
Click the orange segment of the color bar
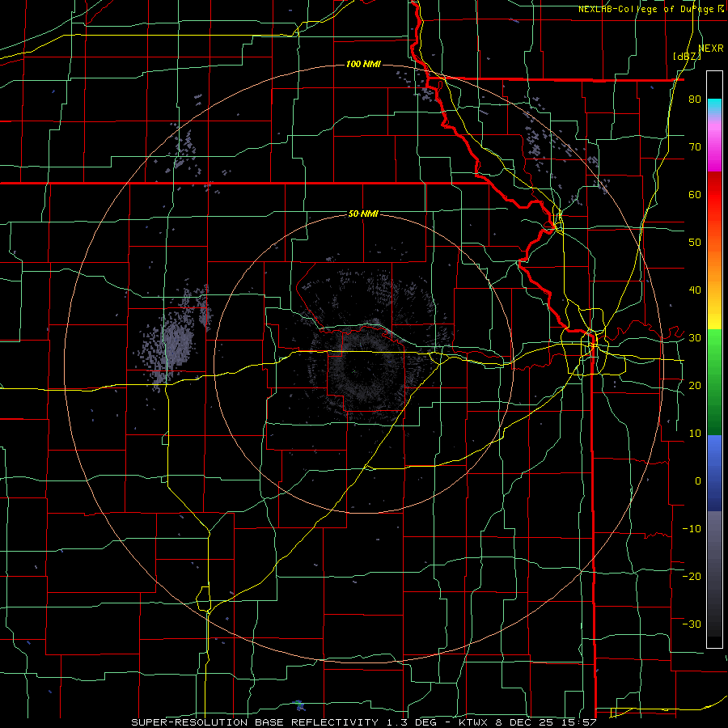[714, 262]
